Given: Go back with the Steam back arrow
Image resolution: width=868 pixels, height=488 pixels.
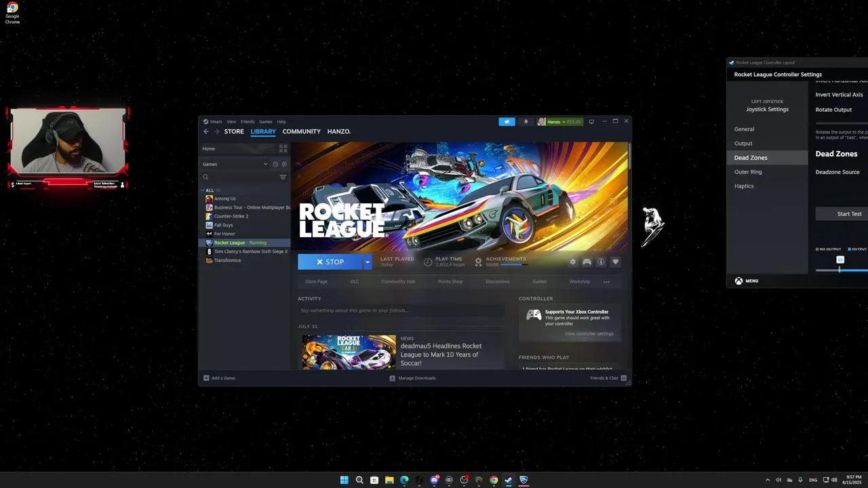Looking at the screenshot, I should [206, 131].
